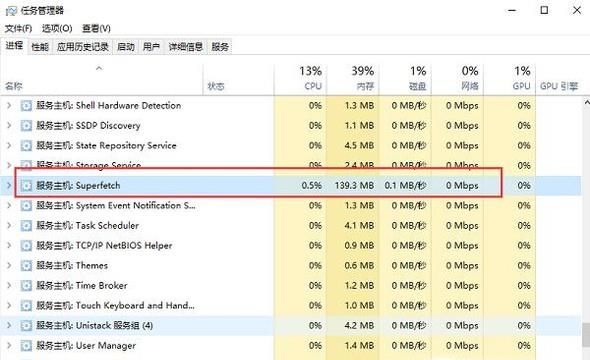Expand the Time Broker row
The width and height of the screenshot is (590, 360).
point(9,286)
